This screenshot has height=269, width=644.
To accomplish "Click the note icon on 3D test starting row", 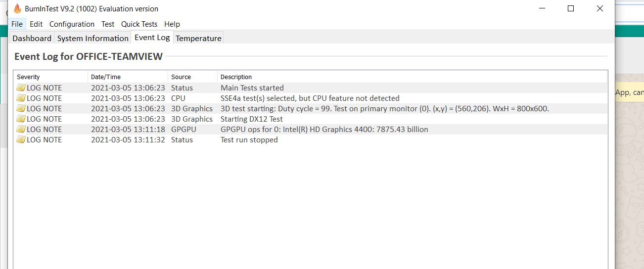I will tap(21, 108).
